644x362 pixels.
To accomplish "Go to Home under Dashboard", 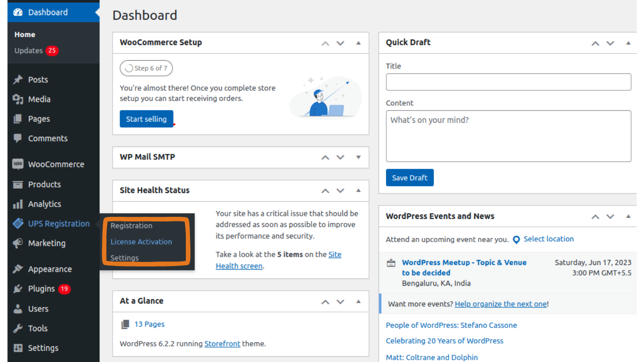I will click(x=25, y=34).
